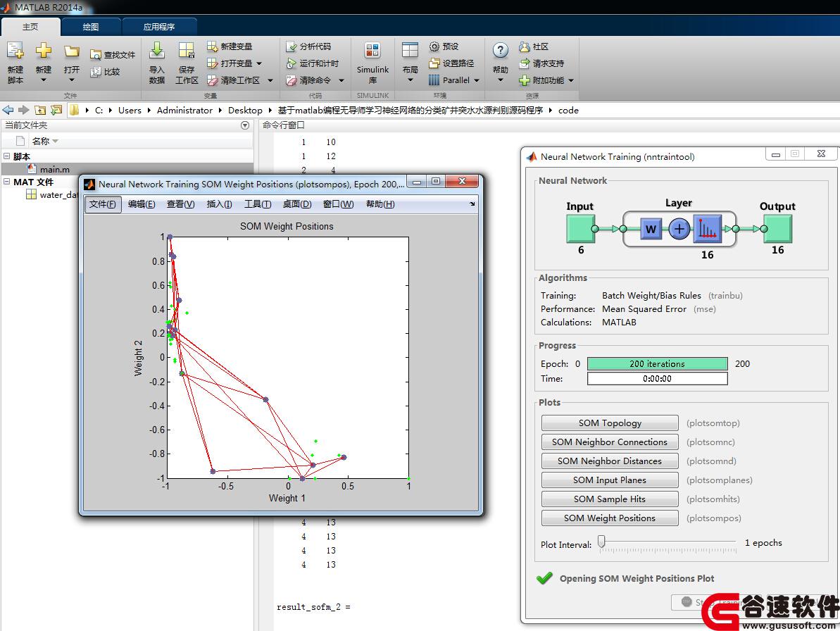This screenshot has width=840, height=631.
Task: Click the competitive transfer function block icon
Action: [707, 229]
